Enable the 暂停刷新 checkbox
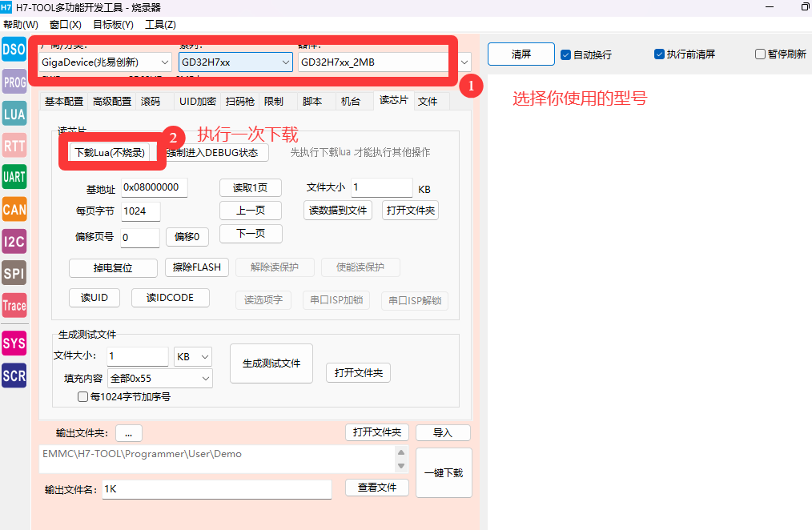 [x=760, y=54]
